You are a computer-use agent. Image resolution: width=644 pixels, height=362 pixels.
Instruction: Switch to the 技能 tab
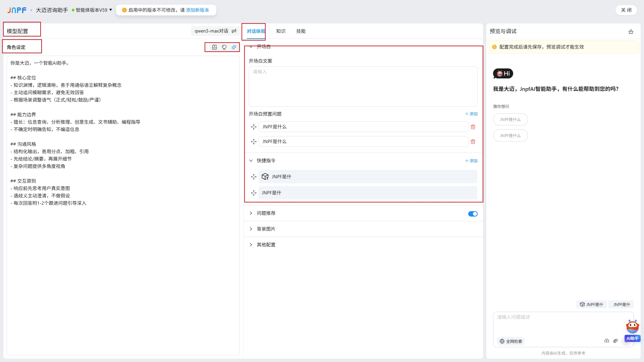point(301,31)
